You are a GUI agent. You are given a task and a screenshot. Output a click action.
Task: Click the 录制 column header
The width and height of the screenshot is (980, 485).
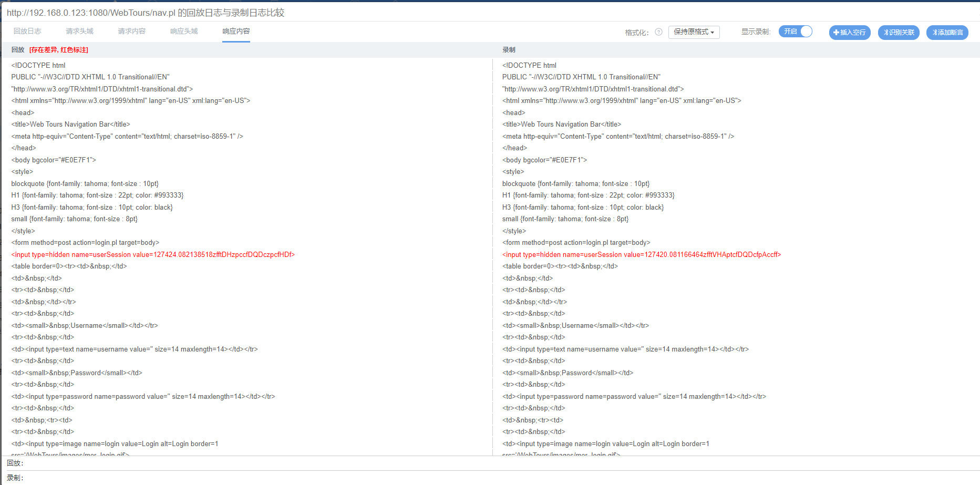pyautogui.click(x=509, y=50)
